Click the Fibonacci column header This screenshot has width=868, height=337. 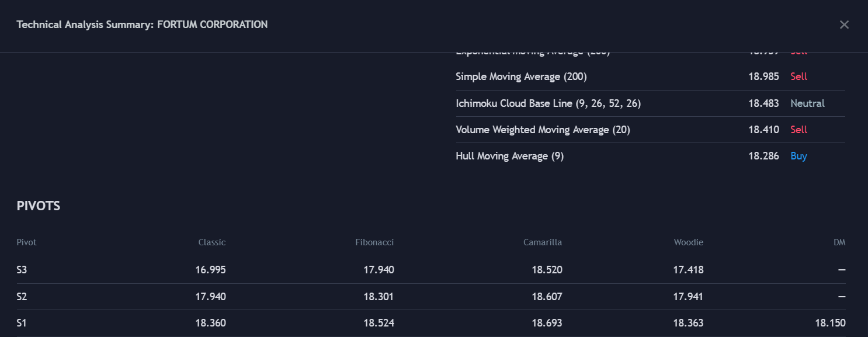pyautogui.click(x=374, y=242)
